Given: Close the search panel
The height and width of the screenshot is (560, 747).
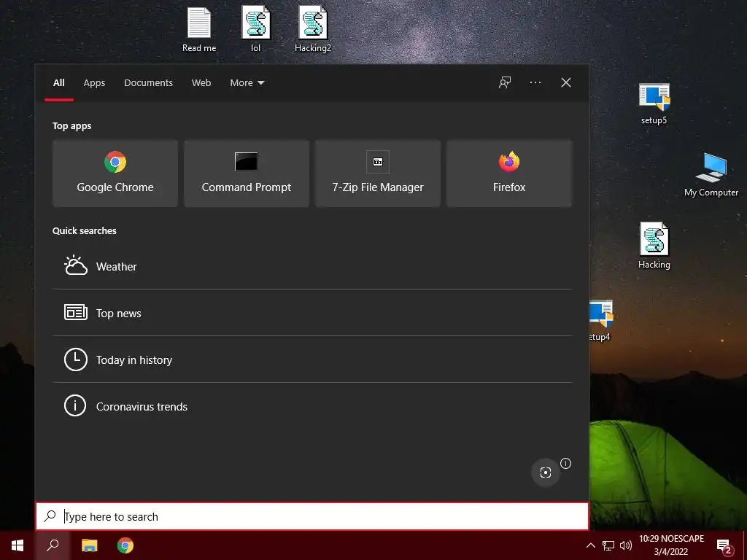Looking at the screenshot, I should [x=566, y=82].
